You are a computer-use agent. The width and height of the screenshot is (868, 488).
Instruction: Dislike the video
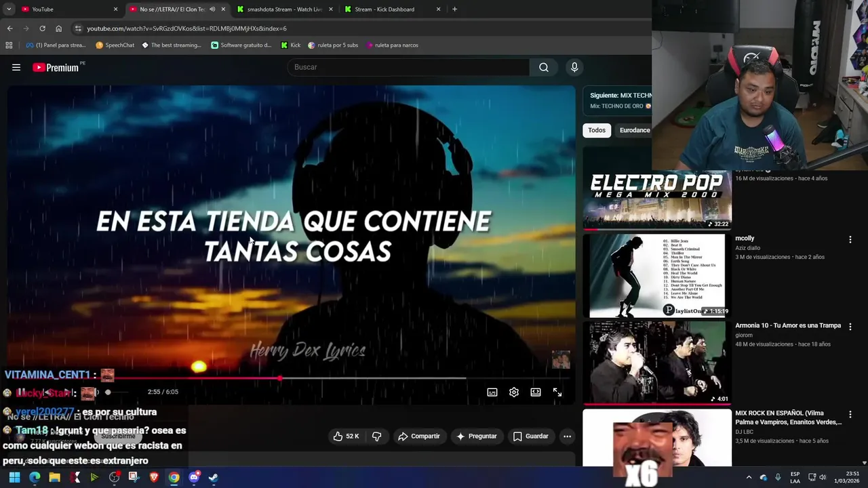[x=377, y=436]
